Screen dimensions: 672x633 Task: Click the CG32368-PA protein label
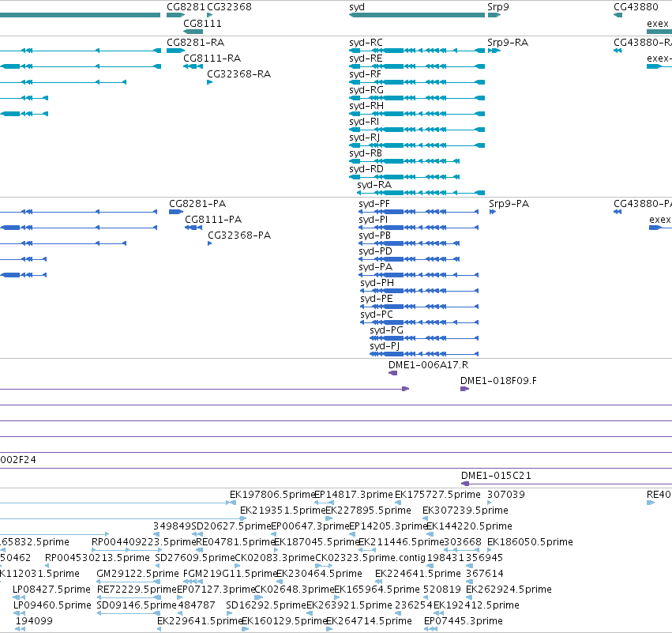tap(239, 235)
